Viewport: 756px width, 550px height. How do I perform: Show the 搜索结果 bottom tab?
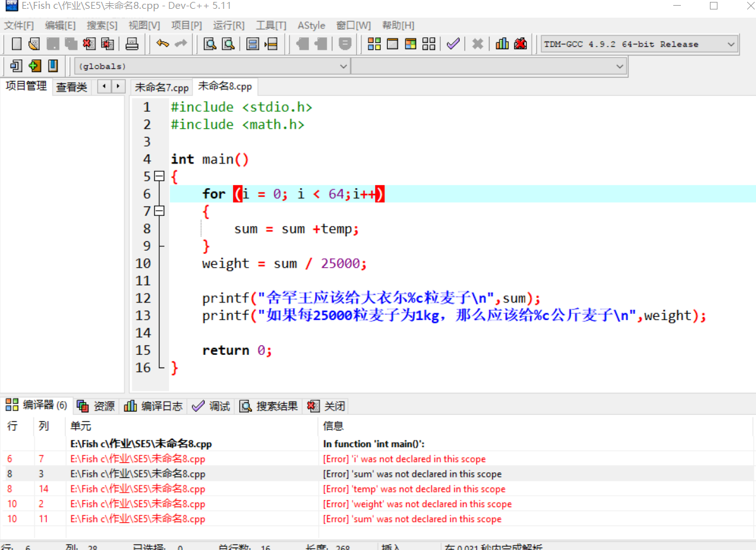tap(269, 407)
